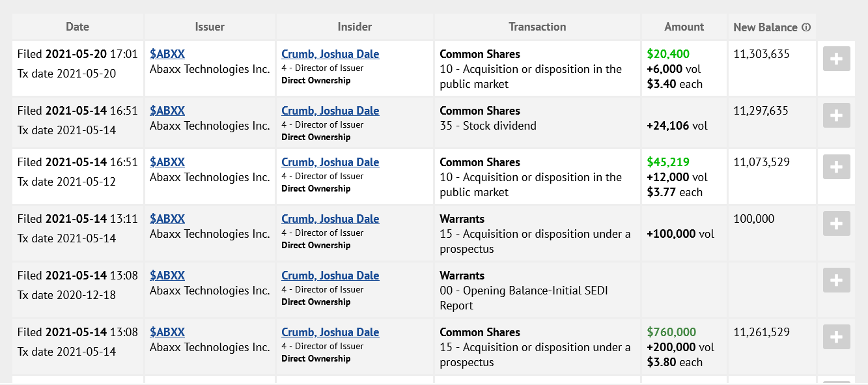Expand the +100,000 vol Warrants row
The height and width of the screenshot is (385, 868).
tap(837, 223)
